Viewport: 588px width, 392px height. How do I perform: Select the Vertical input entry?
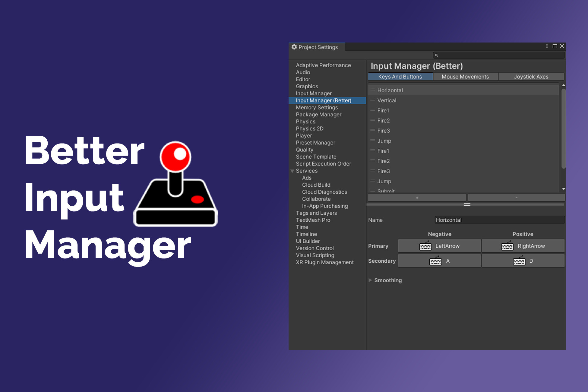463,100
